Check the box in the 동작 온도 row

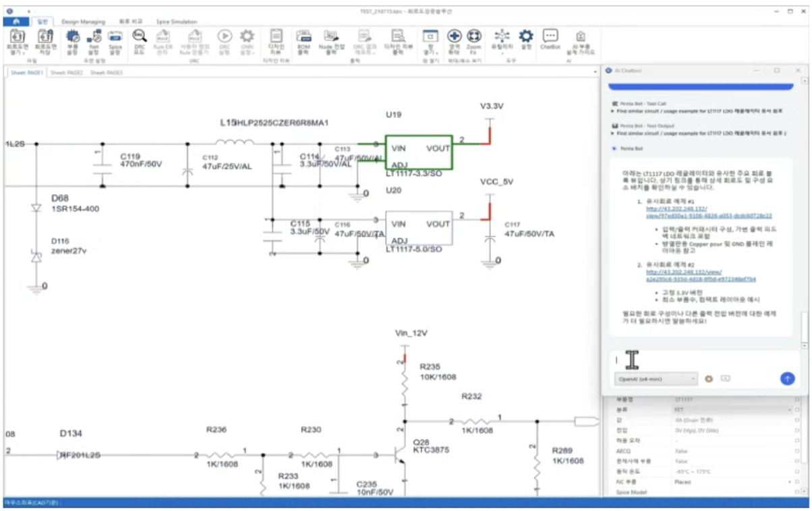pos(796,472)
